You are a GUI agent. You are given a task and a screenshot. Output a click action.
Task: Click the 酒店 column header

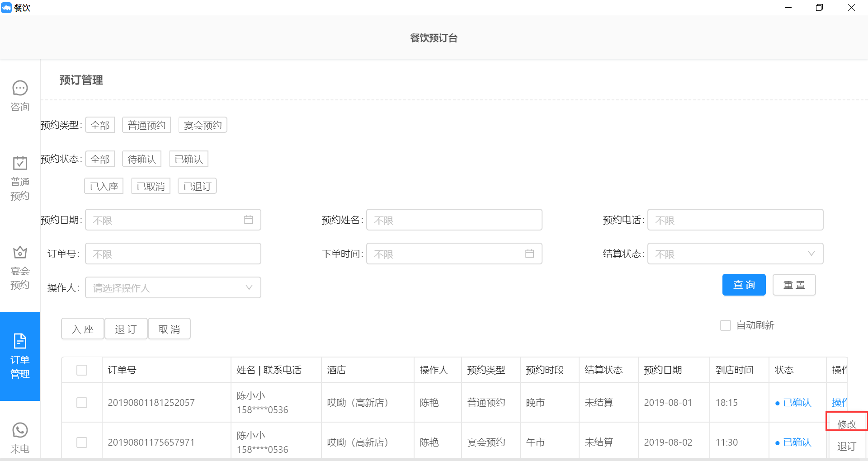click(x=336, y=370)
